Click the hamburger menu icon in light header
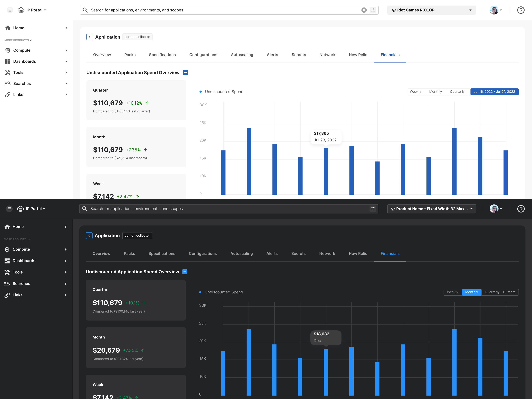Screen dimensions: 532x399 (x=10, y=10)
